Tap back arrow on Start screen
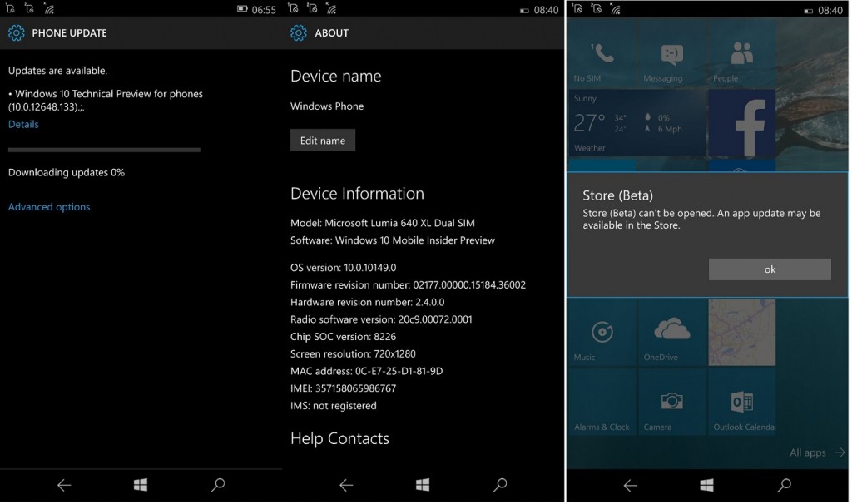The height and width of the screenshot is (504, 852). [x=631, y=485]
